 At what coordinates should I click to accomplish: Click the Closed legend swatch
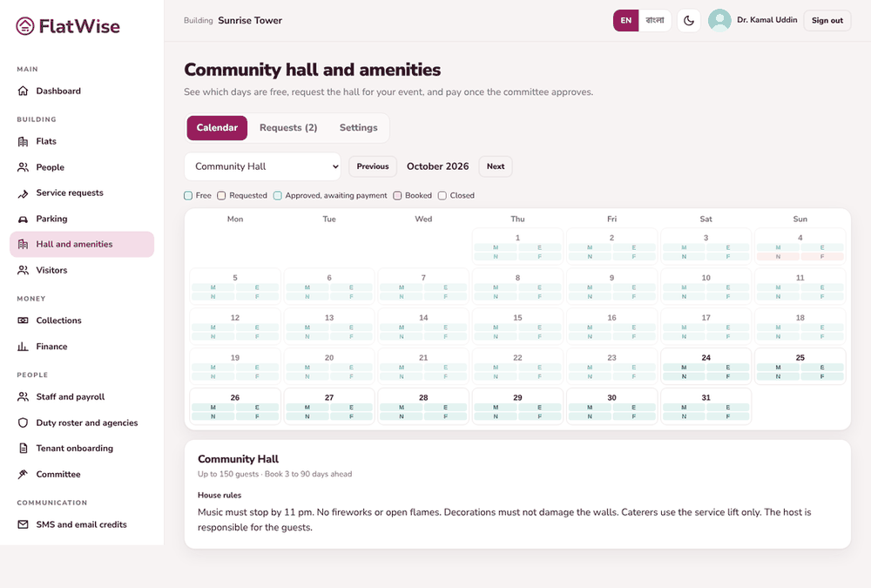coord(442,196)
